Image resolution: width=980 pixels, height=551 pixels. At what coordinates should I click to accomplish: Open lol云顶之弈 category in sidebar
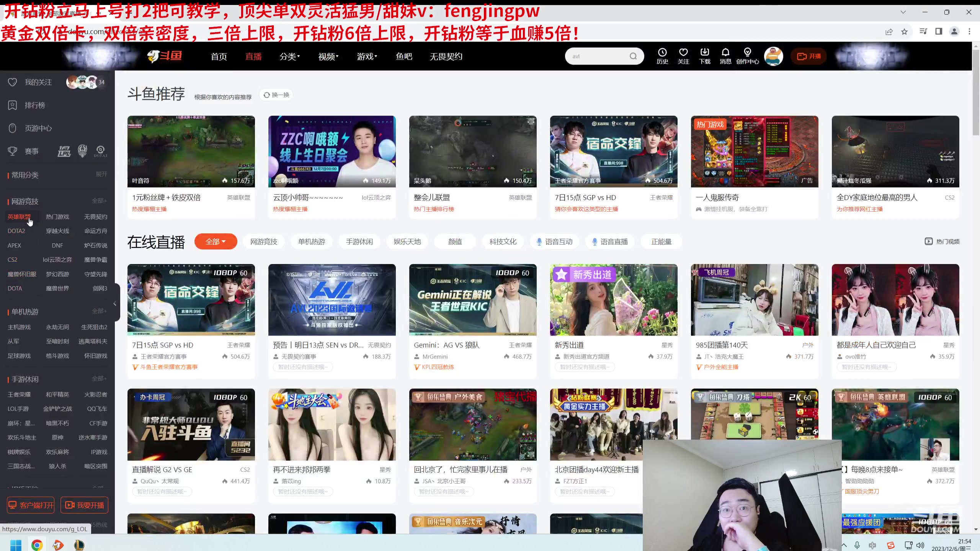click(x=57, y=259)
